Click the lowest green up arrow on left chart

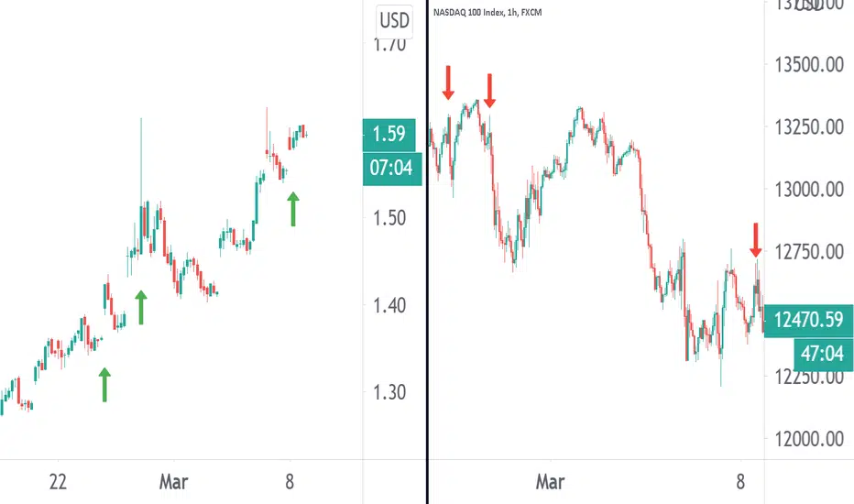click(104, 385)
